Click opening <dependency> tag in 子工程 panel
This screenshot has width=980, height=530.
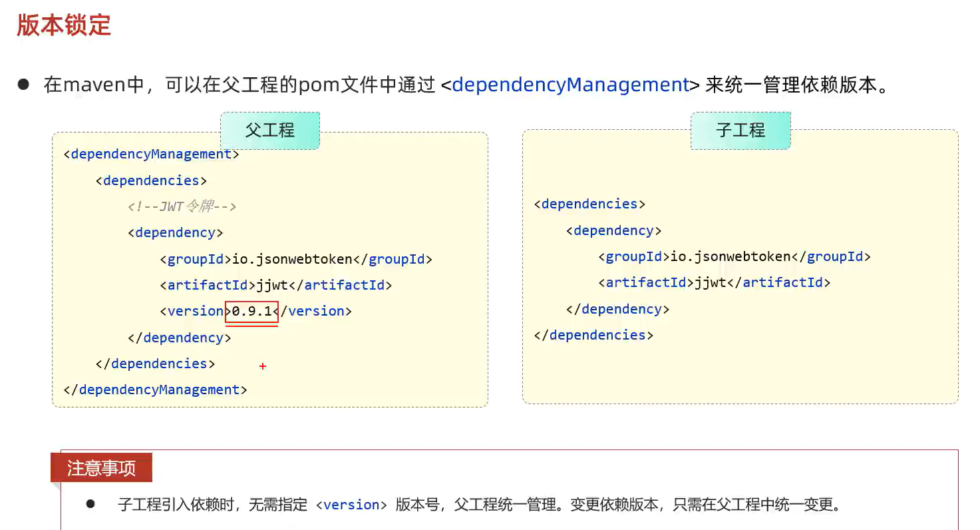tap(613, 230)
